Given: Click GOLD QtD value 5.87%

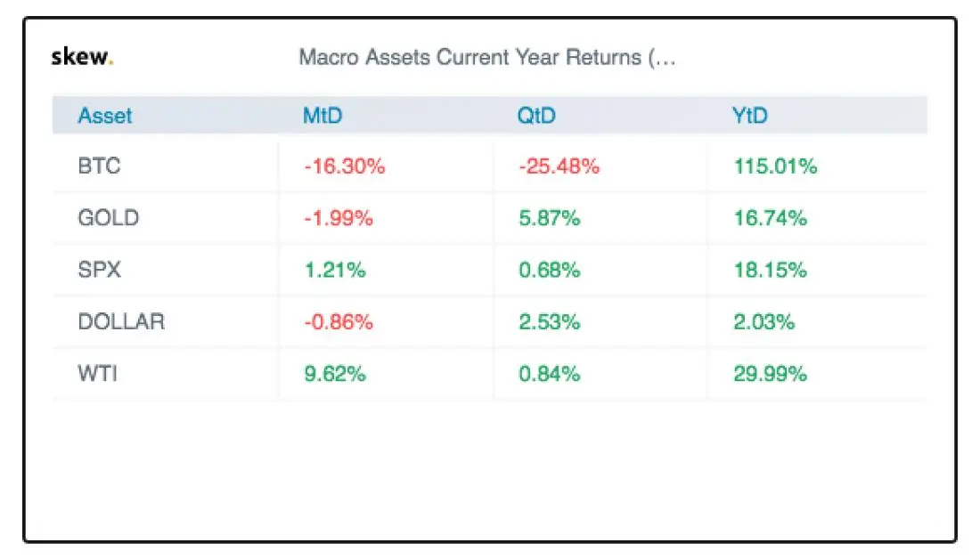Looking at the screenshot, I should (x=549, y=218).
